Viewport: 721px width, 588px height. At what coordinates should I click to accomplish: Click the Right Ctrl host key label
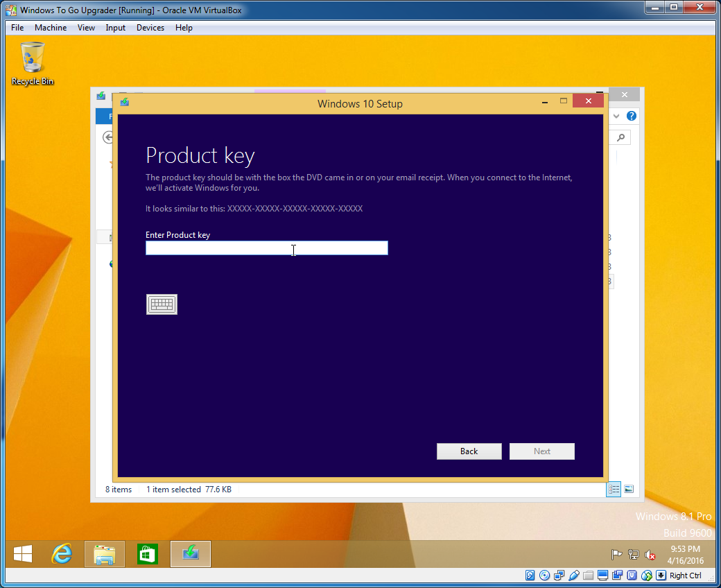click(x=685, y=575)
